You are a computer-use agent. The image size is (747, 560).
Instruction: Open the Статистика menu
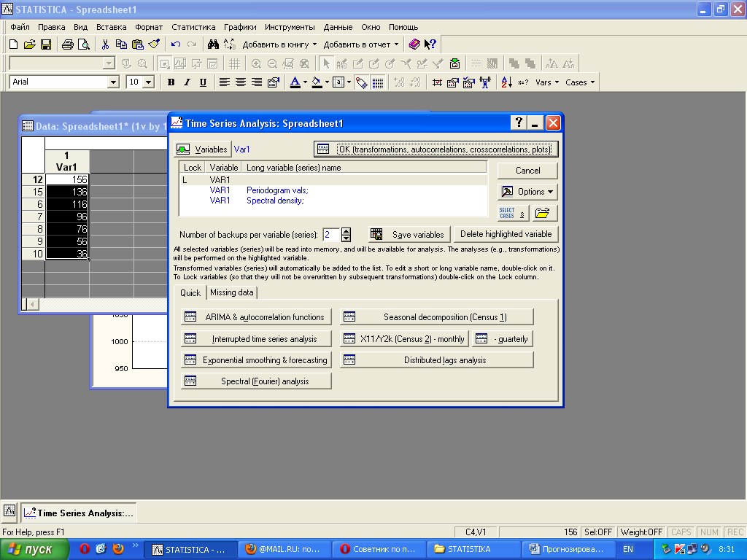[193, 27]
